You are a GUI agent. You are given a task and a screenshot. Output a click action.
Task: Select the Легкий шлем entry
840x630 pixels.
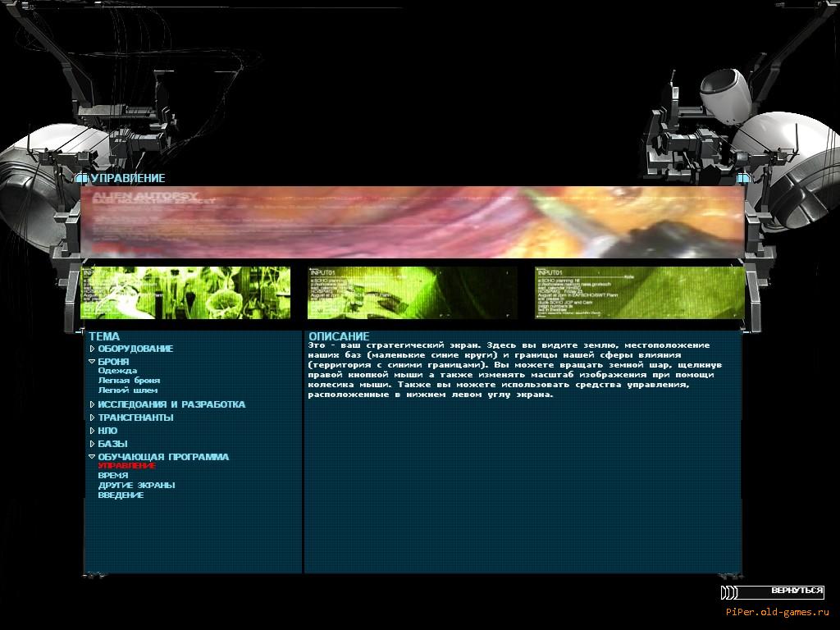127,390
